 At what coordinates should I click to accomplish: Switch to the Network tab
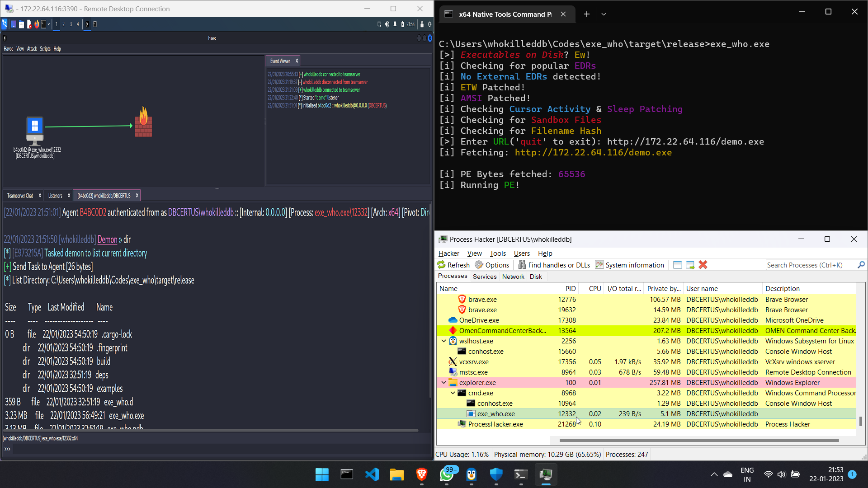click(x=513, y=277)
